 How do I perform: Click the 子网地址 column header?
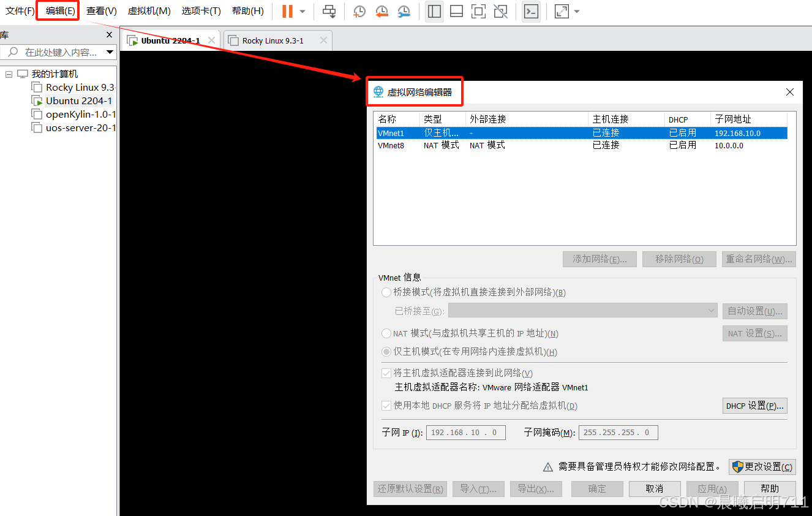748,119
